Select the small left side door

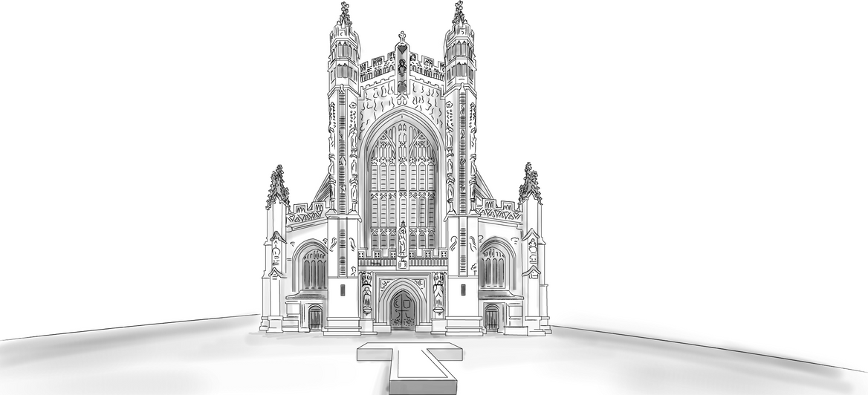[x=316, y=317]
